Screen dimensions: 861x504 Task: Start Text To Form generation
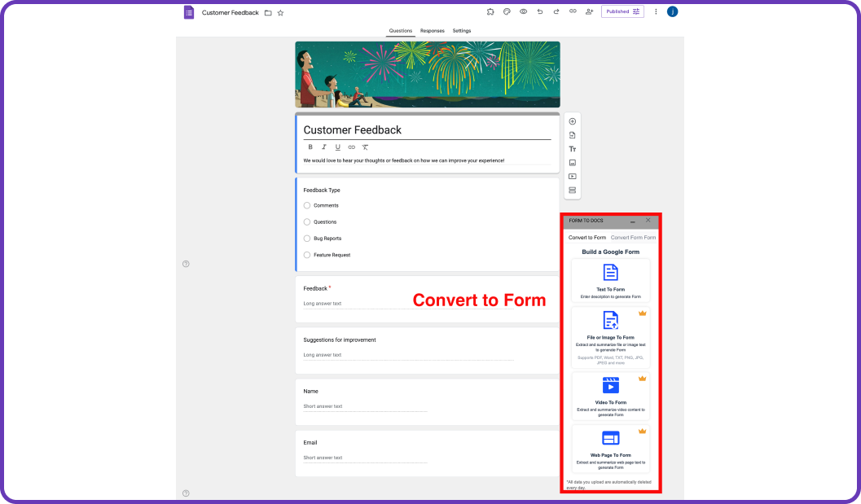click(x=609, y=281)
